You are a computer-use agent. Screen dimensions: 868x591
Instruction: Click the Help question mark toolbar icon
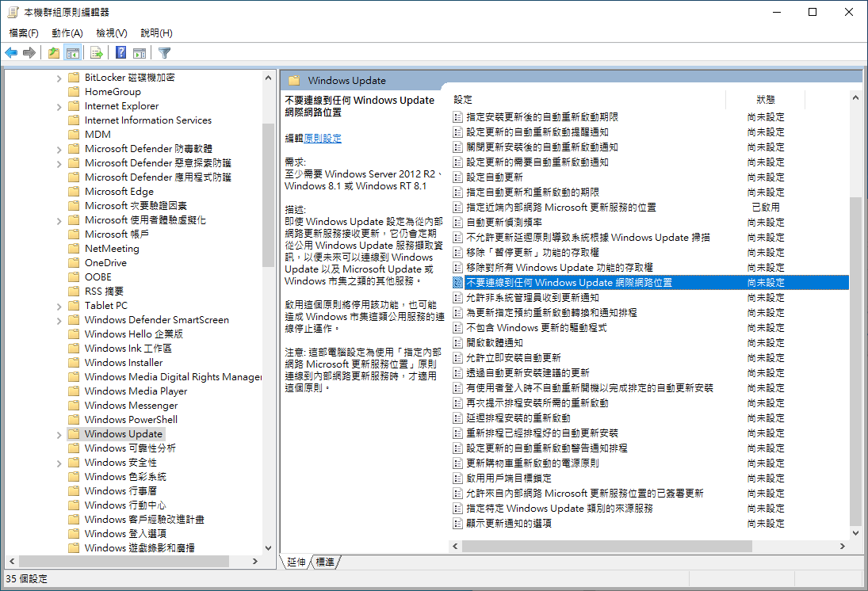pyautogui.click(x=120, y=52)
